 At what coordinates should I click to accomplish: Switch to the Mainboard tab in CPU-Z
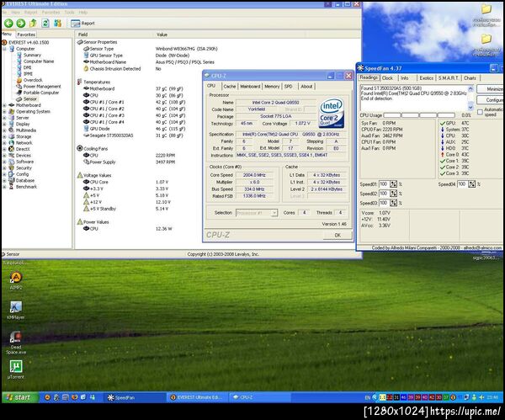250,86
